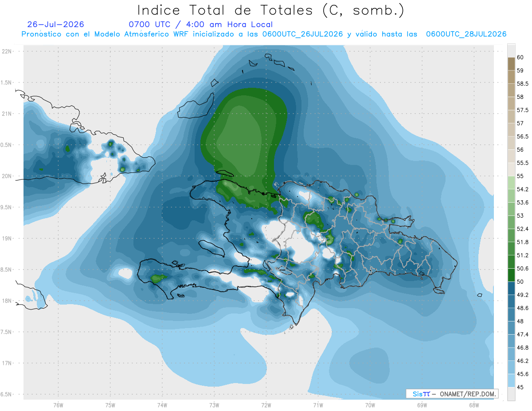Screen dimensions: 532x411
Task: Click the colorbar label "45.6"
Action: pos(523,374)
